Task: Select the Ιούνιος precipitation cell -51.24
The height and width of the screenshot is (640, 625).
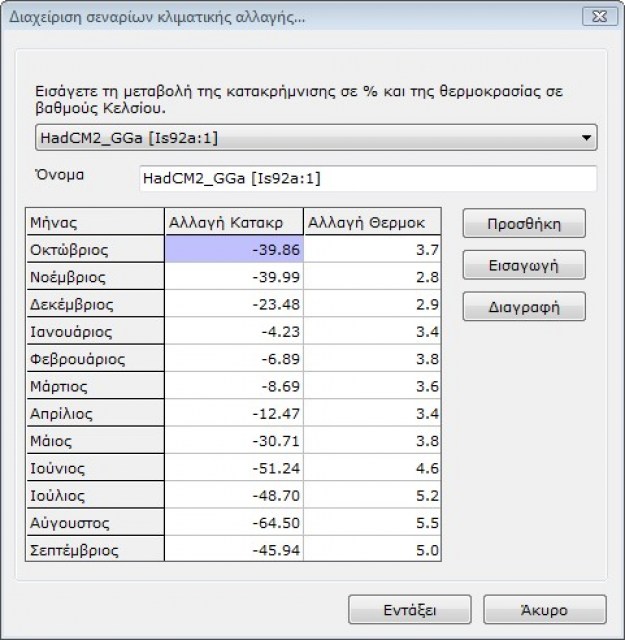Action: click(233, 468)
